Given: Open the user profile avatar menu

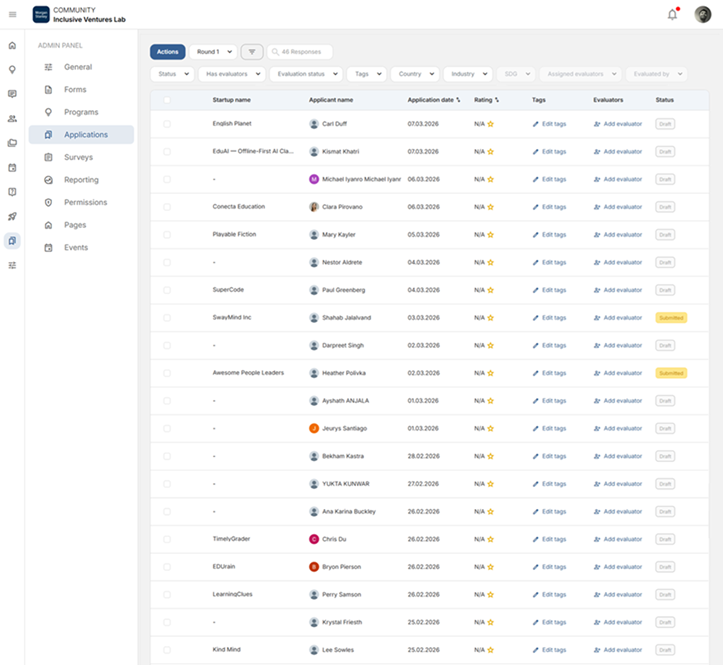Looking at the screenshot, I should coord(703,14).
